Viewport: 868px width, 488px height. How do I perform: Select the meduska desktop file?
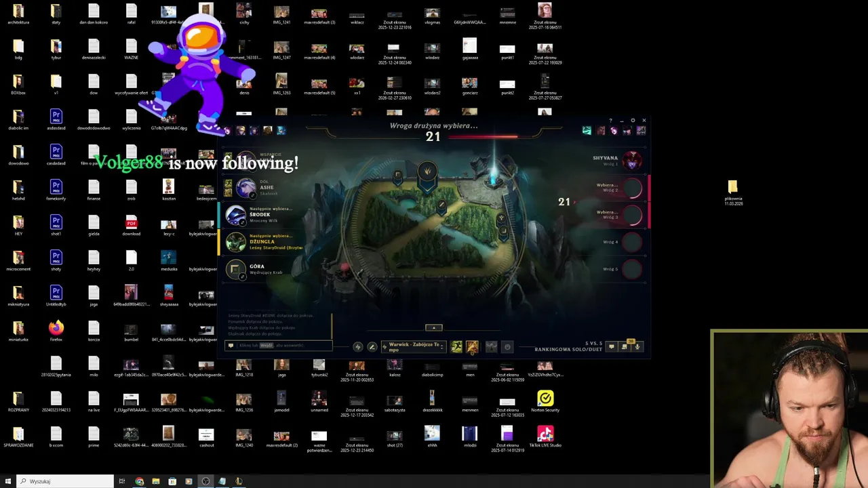(169, 260)
